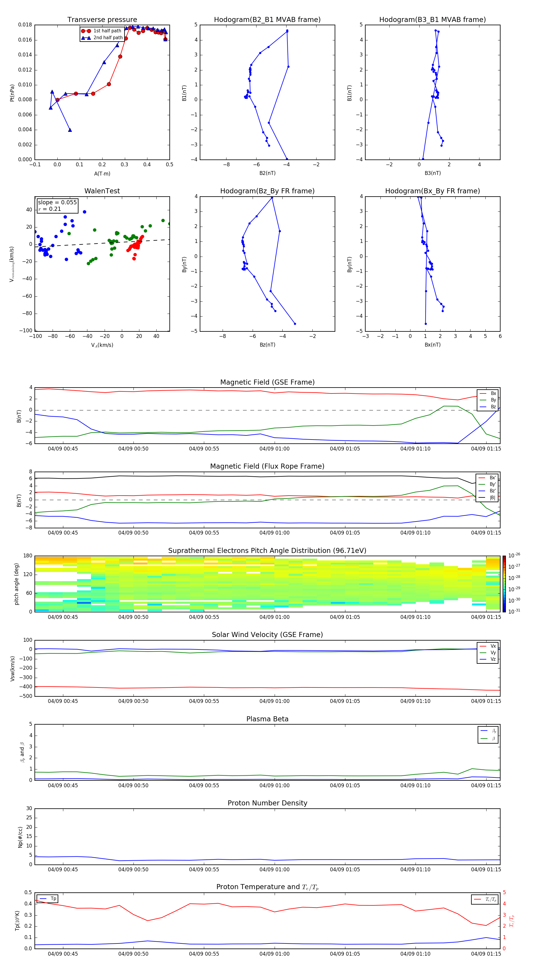Click the "Solar Wind Velocity (GSE Frame)" title

pos(267,635)
